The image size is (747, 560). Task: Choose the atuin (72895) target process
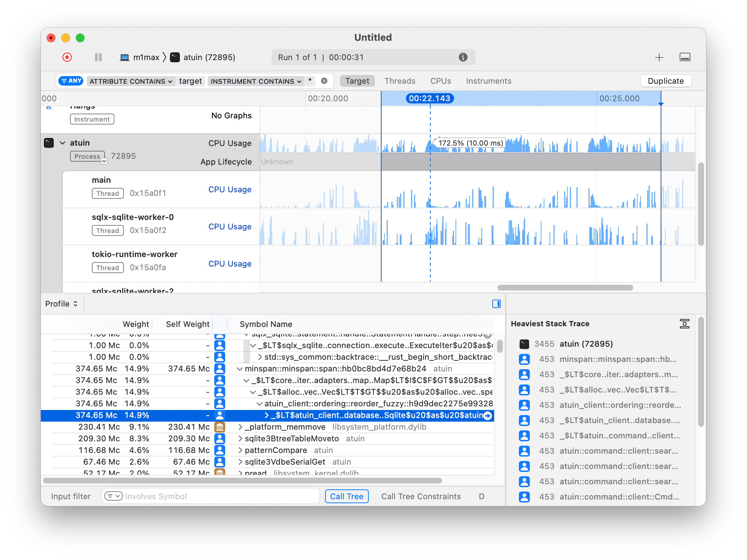click(x=203, y=57)
